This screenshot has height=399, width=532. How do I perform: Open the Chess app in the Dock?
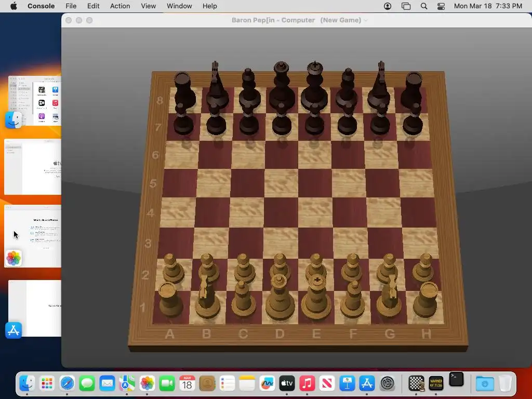[x=416, y=383]
